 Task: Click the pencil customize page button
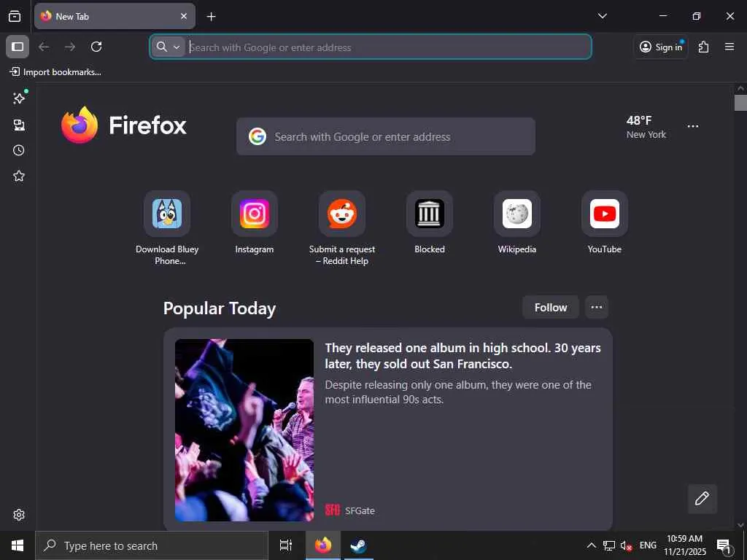click(x=702, y=499)
